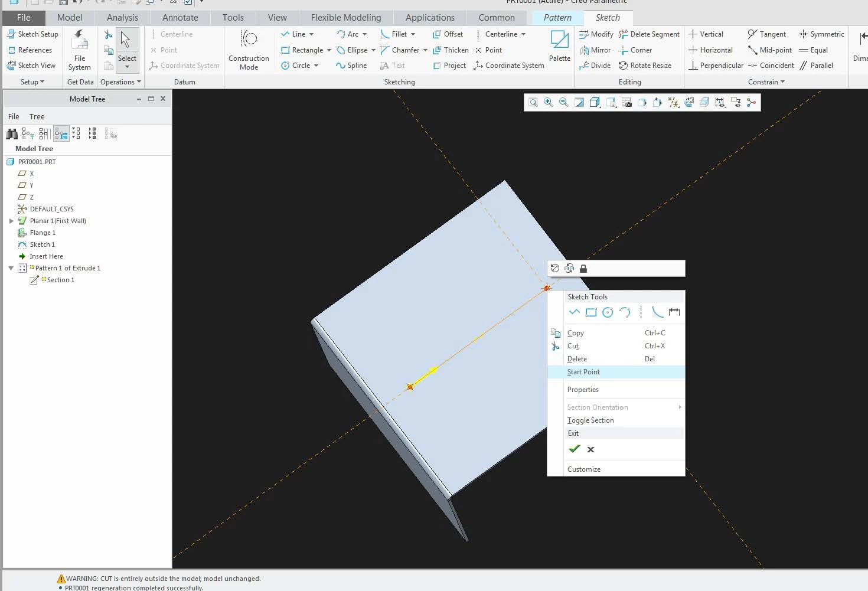This screenshot has height=591, width=868.
Task: Switch to the Pattern tab
Action: (557, 18)
